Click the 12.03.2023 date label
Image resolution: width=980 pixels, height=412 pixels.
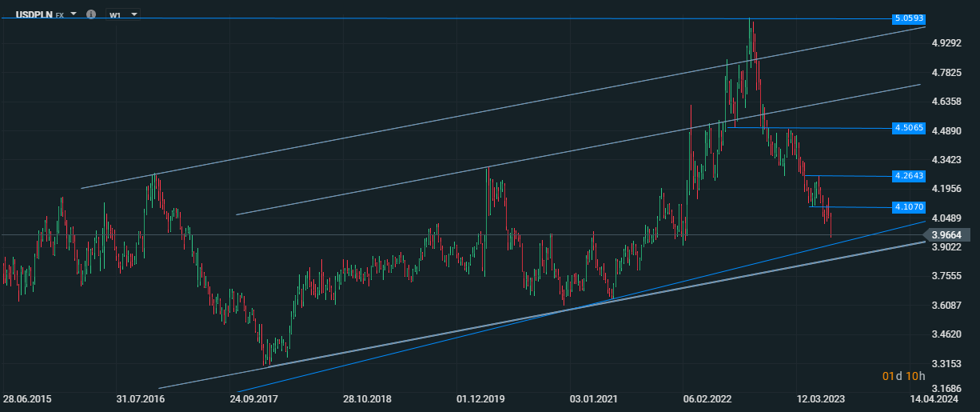coord(821,398)
